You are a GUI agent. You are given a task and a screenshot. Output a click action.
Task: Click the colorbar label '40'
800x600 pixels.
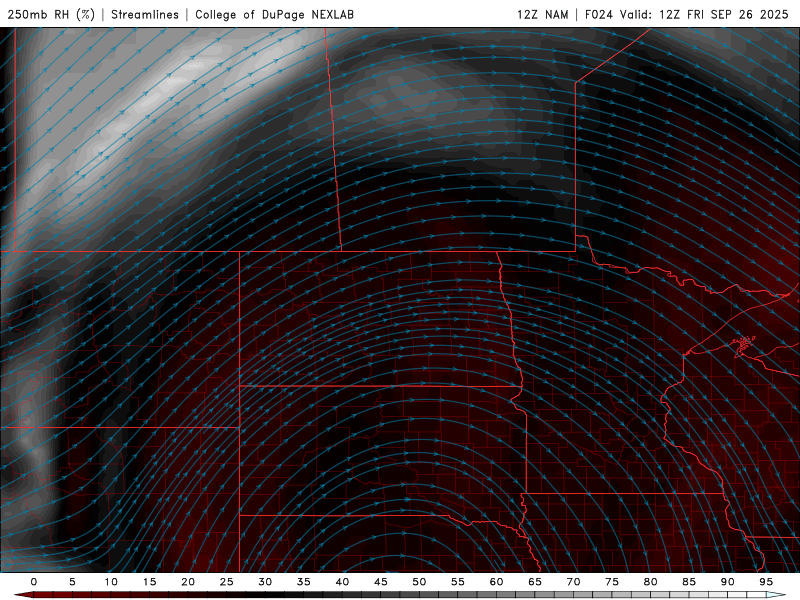(342, 582)
